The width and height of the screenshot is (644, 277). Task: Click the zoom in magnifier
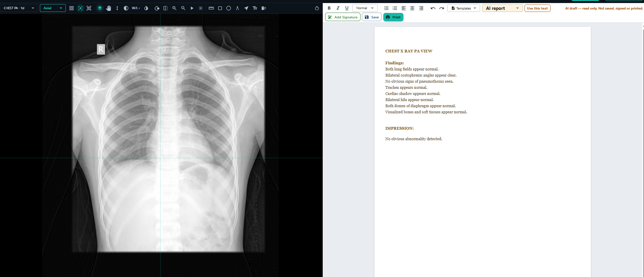pos(174,8)
